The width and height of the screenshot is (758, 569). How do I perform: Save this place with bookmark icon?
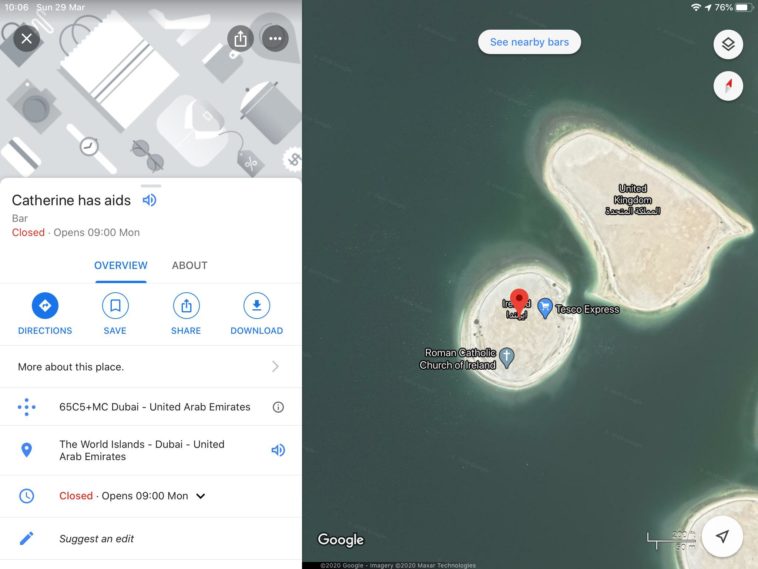click(x=115, y=314)
